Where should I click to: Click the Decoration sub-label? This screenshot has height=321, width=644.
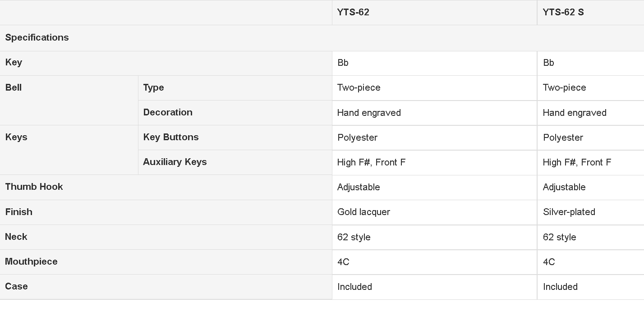168,112
